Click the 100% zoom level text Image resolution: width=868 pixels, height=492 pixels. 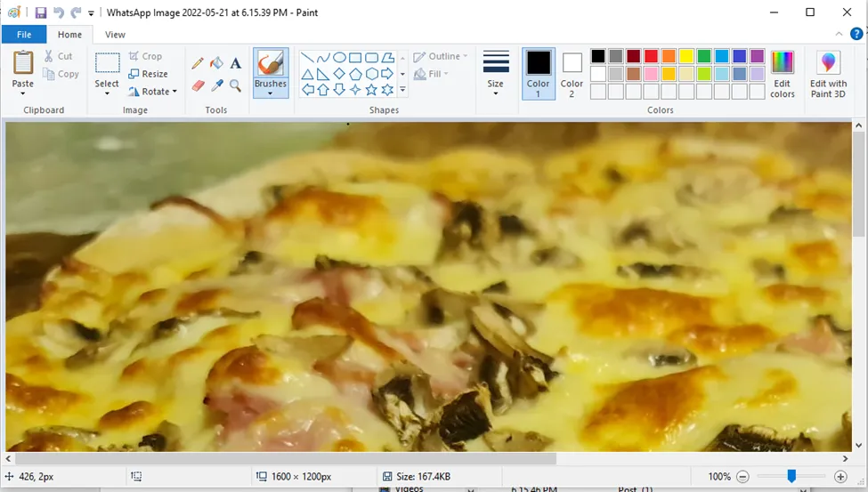click(719, 477)
